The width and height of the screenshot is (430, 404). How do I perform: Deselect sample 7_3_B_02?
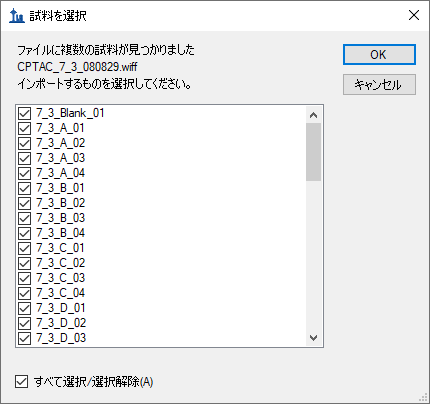(24, 203)
